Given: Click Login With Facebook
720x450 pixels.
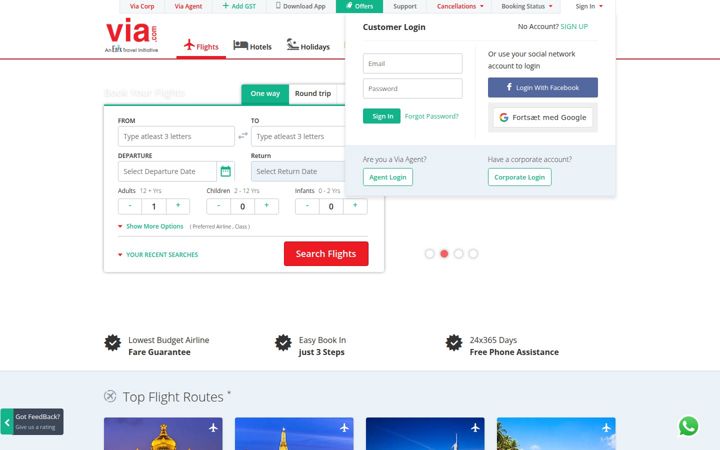Looking at the screenshot, I should click(543, 87).
